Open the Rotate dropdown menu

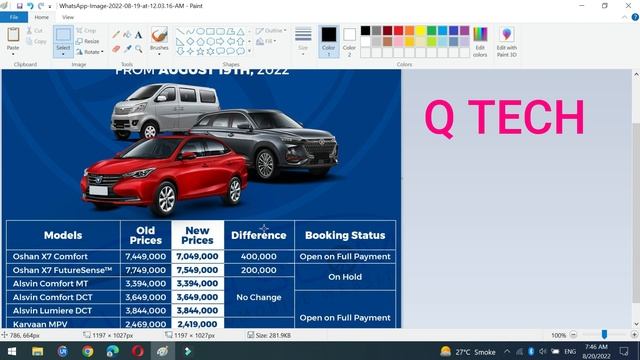pyautogui.click(x=89, y=52)
